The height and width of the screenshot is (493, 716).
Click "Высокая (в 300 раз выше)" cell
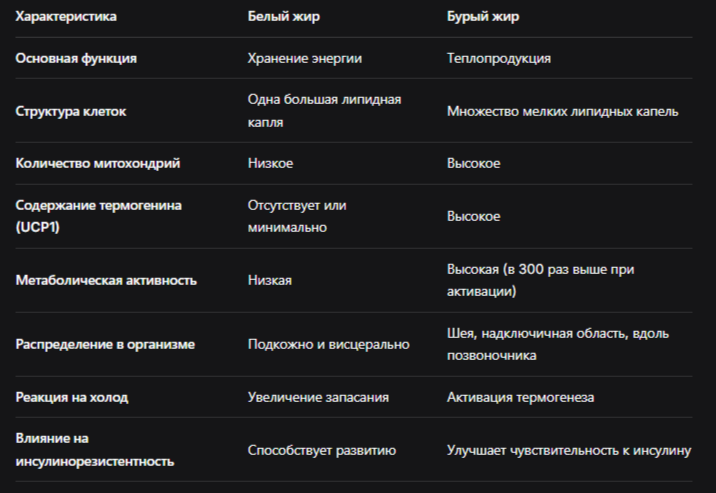click(x=541, y=280)
